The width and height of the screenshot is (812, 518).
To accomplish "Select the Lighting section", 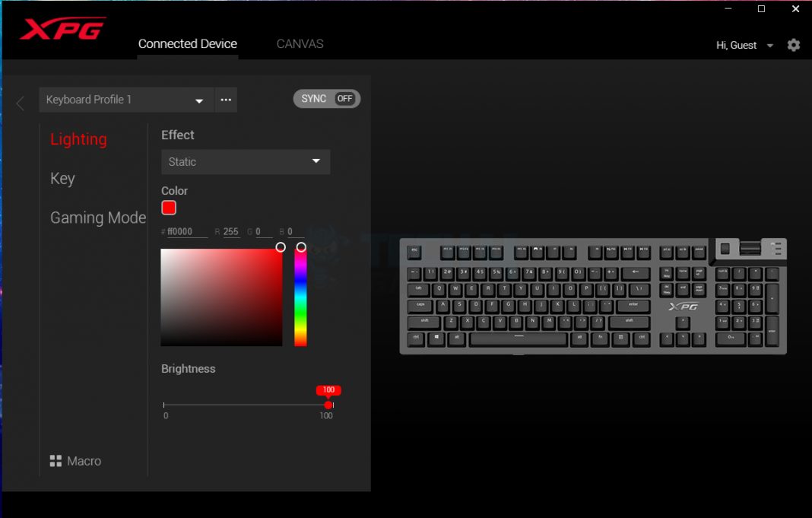I will pyautogui.click(x=78, y=139).
